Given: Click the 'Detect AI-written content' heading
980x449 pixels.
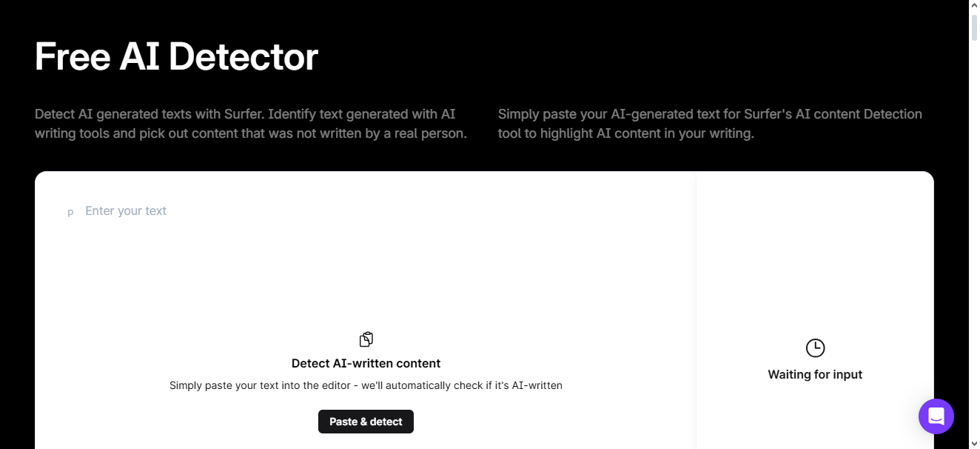Looking at the screenshot, I should pyautogui.click(x=366, y=363).
